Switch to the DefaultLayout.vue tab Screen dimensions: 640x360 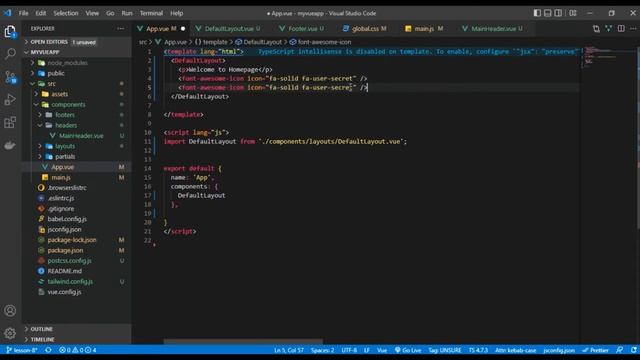coord(228,29)
